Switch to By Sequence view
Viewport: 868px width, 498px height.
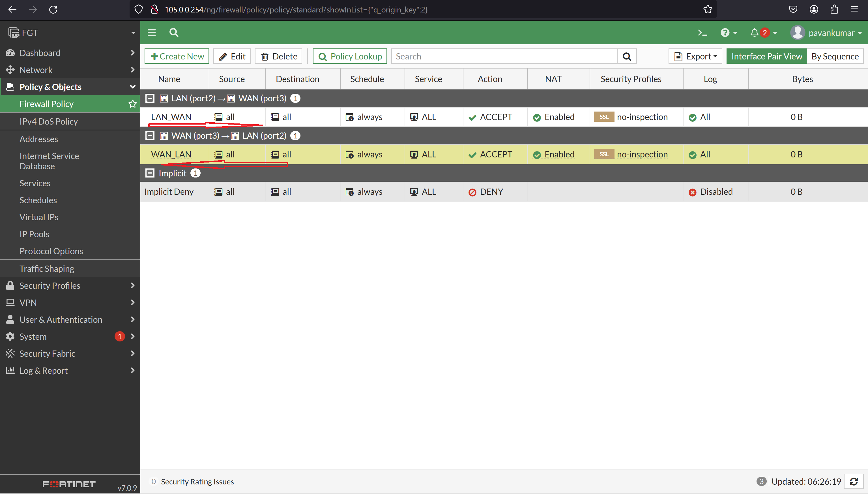835,56
